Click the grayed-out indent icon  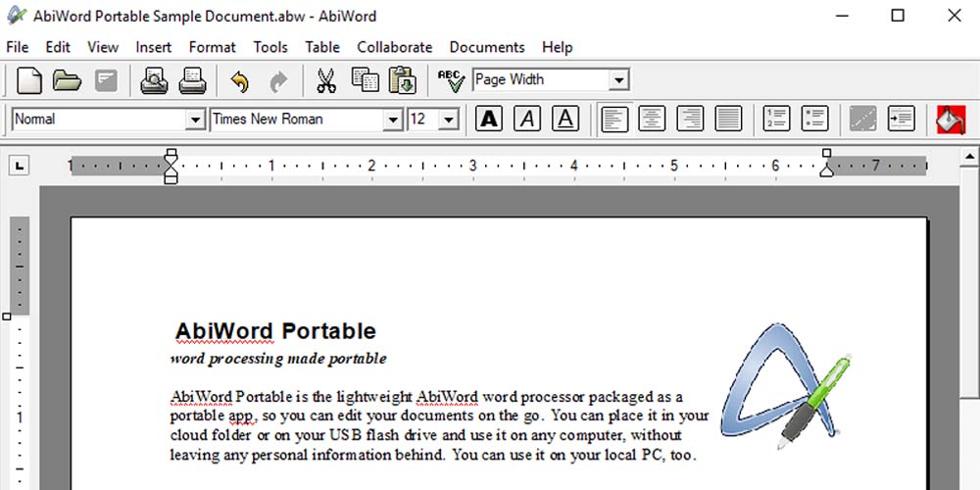pyautogui.click(x=862, y=119)
